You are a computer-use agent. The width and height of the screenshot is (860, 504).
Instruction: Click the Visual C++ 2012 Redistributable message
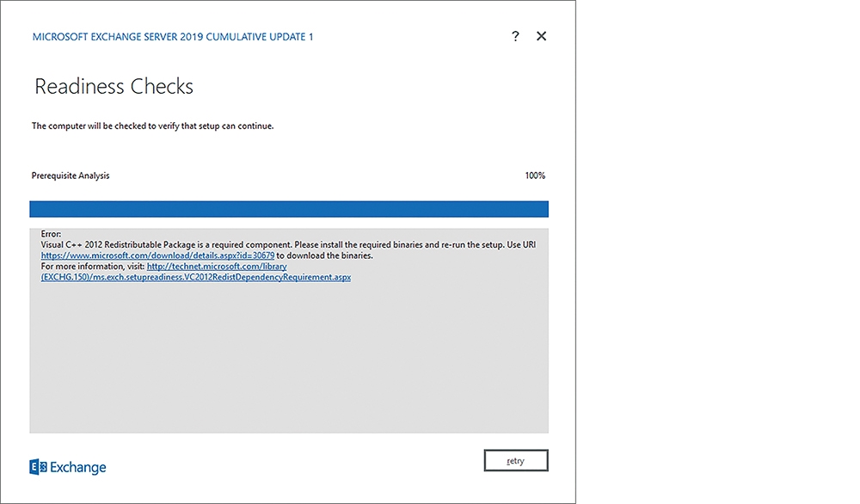(x=288, y=244)
